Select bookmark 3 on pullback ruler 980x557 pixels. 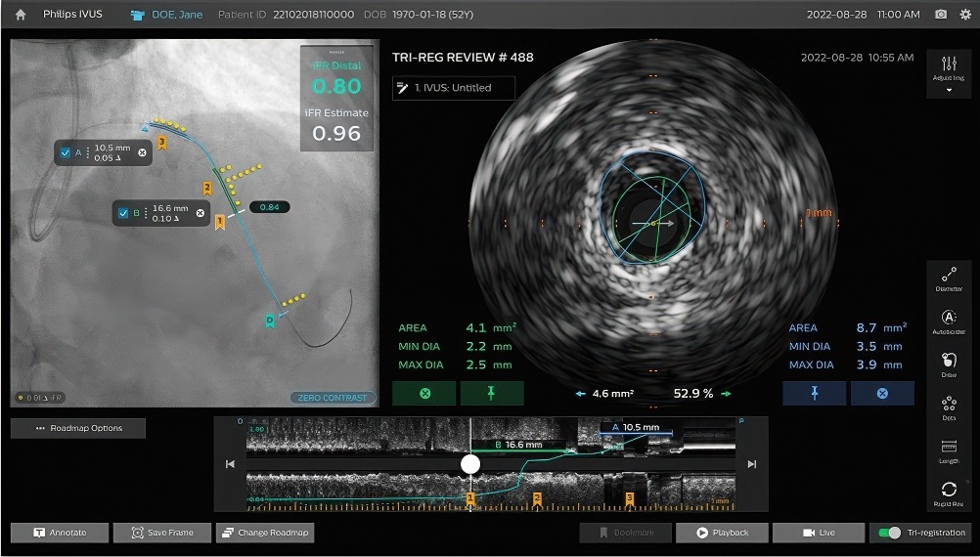(630, 498)
